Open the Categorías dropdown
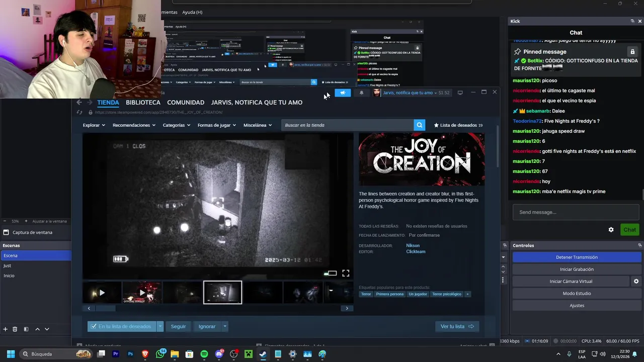644x362 pixels. (x=177, y=125)
